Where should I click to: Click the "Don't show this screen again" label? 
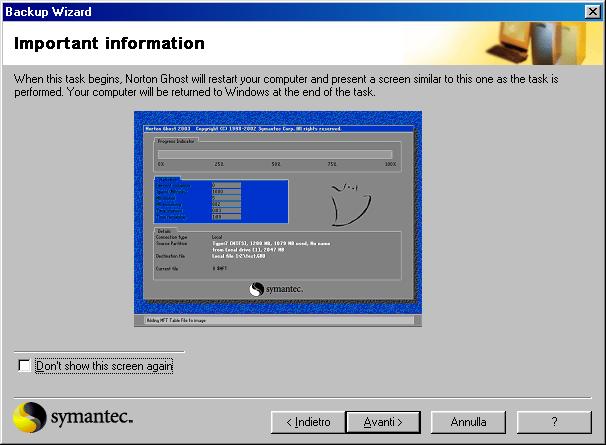(x=104, y=366)
